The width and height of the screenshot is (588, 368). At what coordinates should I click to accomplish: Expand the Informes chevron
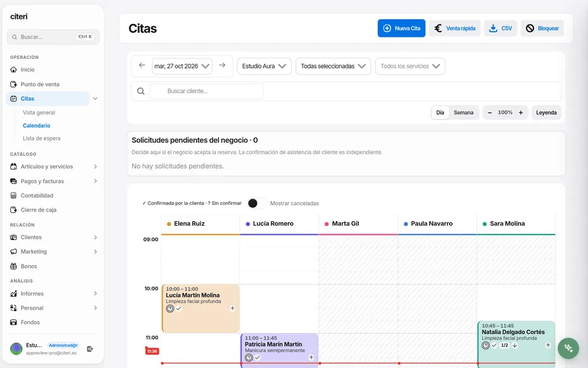(96, 294)
